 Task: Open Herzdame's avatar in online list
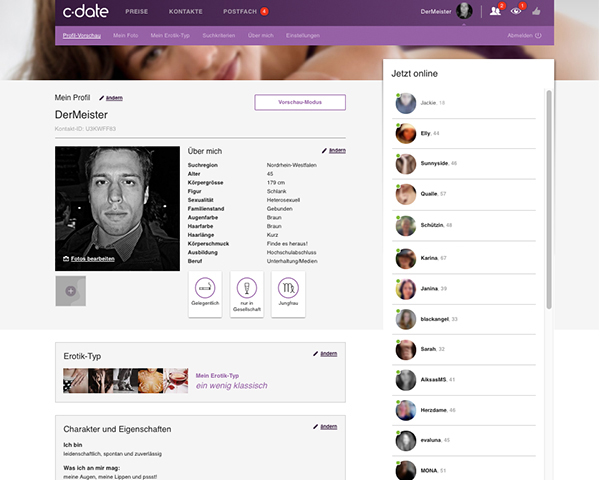(406, 410)
